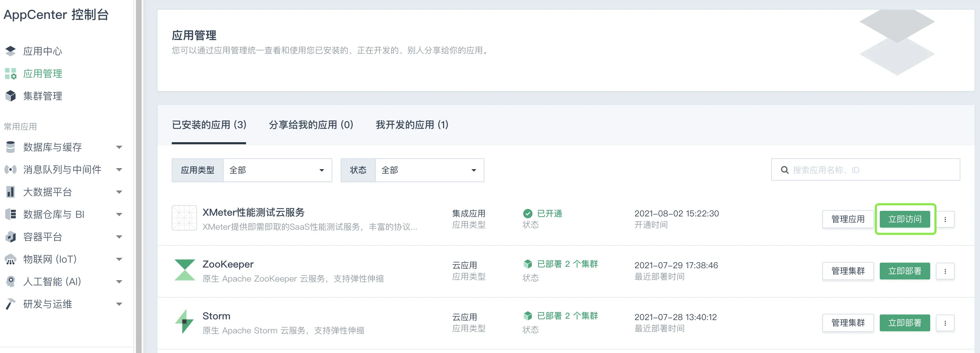
Task: Open the more options menu for XMeter
Action: [x=945, y=219]
